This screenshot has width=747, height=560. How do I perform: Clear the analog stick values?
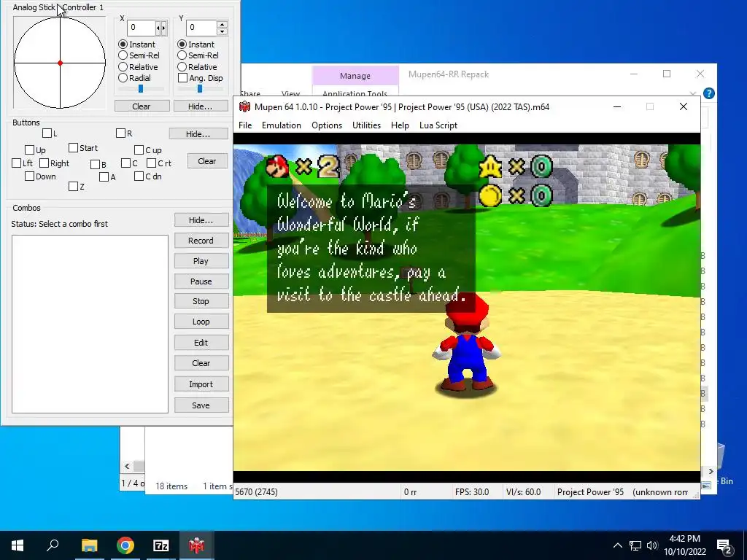pyautogui.click(x=142, y=106)
